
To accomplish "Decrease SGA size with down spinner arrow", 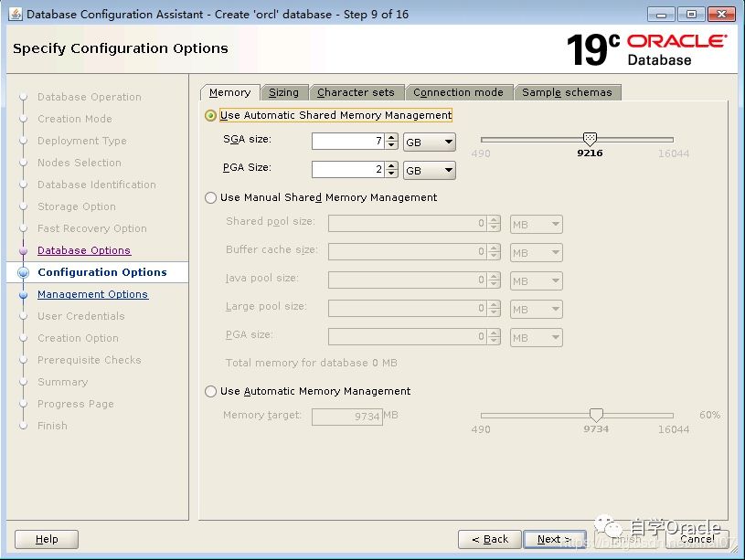I will tap(392, 146).
